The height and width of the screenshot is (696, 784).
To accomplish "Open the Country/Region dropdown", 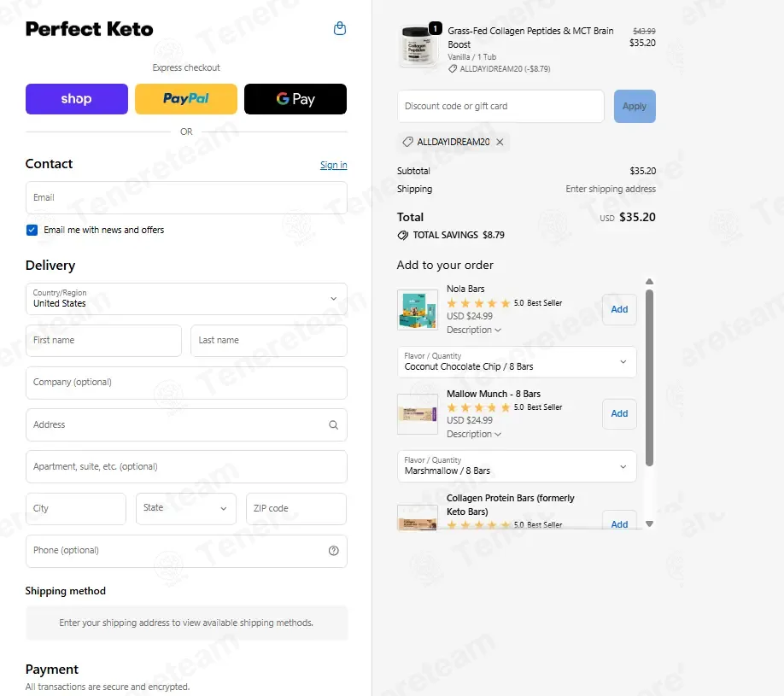I will tap(186, 299).
